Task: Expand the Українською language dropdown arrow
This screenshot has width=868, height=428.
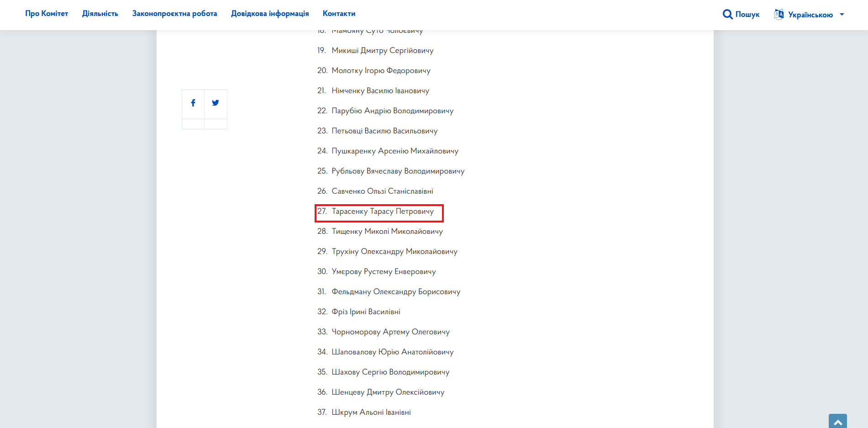Action: coord(842,15)
